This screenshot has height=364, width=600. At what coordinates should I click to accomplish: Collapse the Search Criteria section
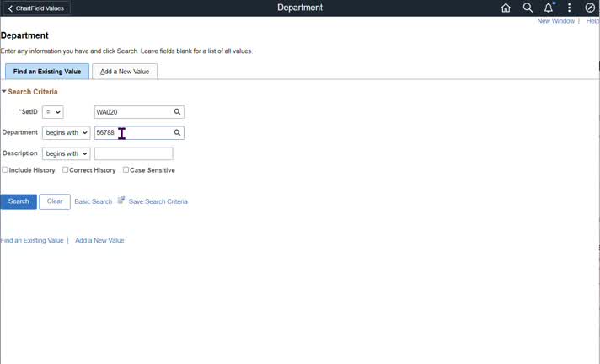(4, 92)
